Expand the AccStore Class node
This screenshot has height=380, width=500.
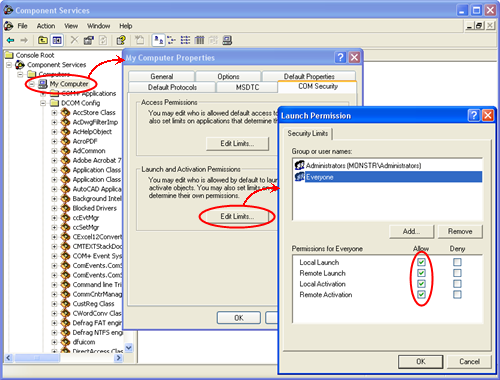[x=54, y=113]
